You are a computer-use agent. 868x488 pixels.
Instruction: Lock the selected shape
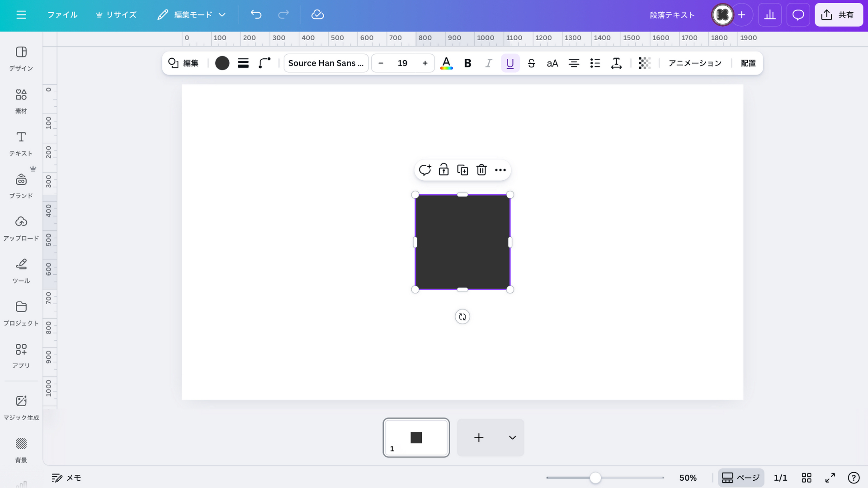(443, 170)
